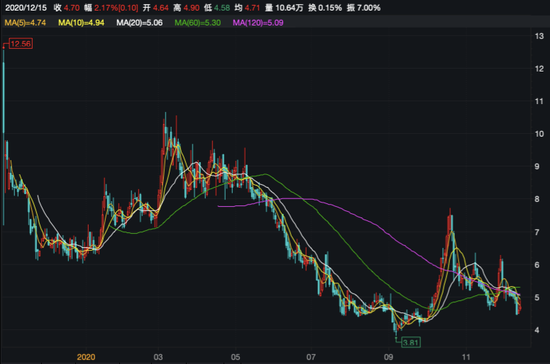Image resolution: width=550 pixels, height=364 pixels.
Task: Click the 2.17%[0.10] change value
Action: click(116, 8)
